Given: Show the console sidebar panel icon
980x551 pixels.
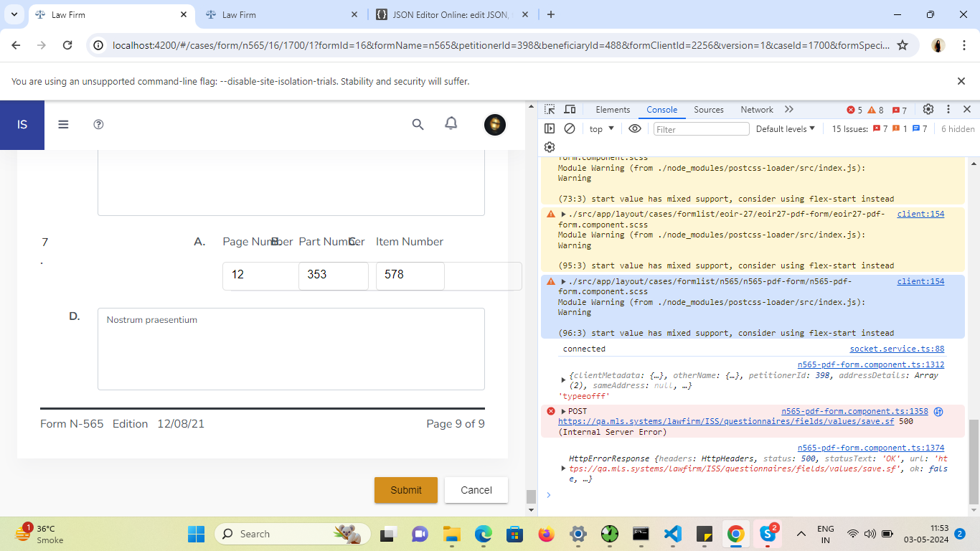Looking at the screenshot, I should (550, 128).
